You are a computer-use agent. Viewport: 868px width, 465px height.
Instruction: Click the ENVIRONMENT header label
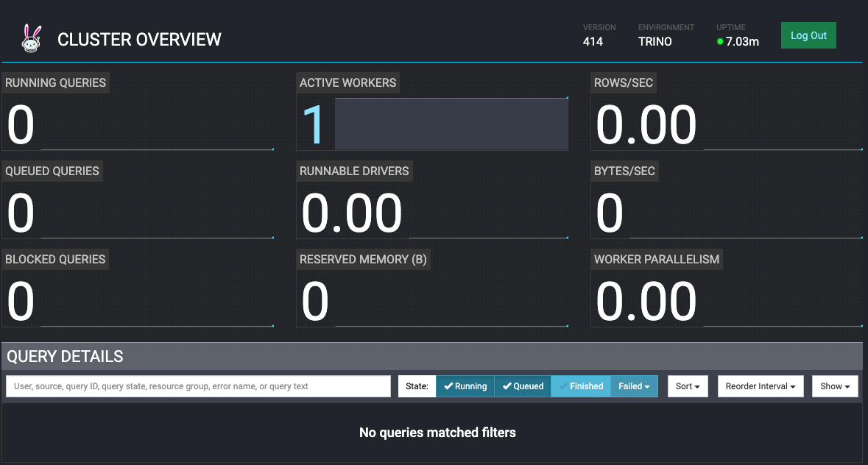(x=666, y=27)
